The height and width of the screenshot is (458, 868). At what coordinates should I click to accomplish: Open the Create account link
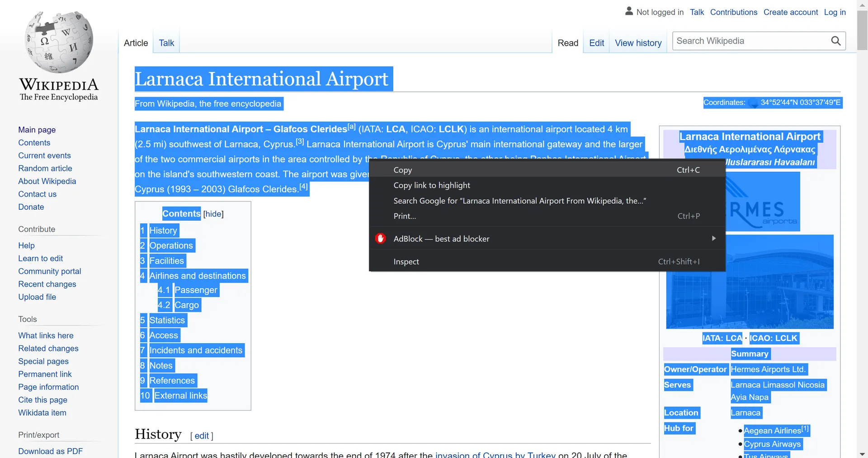pyautogui.click(x=790, y=12)
